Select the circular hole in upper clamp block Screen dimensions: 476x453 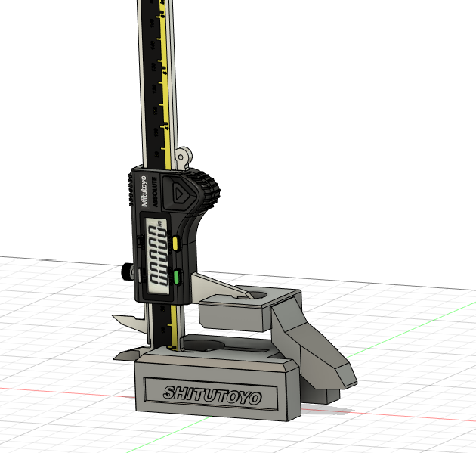[258, 295]
